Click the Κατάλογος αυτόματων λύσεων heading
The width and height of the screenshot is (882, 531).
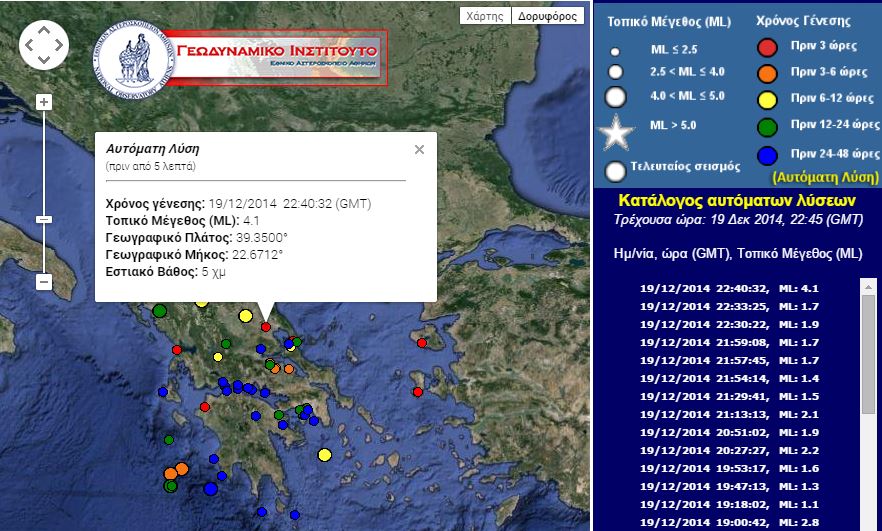click(x=737, y=200)
